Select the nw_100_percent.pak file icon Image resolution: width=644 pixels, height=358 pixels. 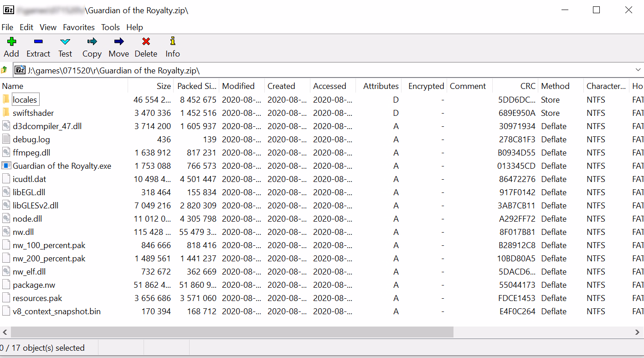(x=6, y=245)
